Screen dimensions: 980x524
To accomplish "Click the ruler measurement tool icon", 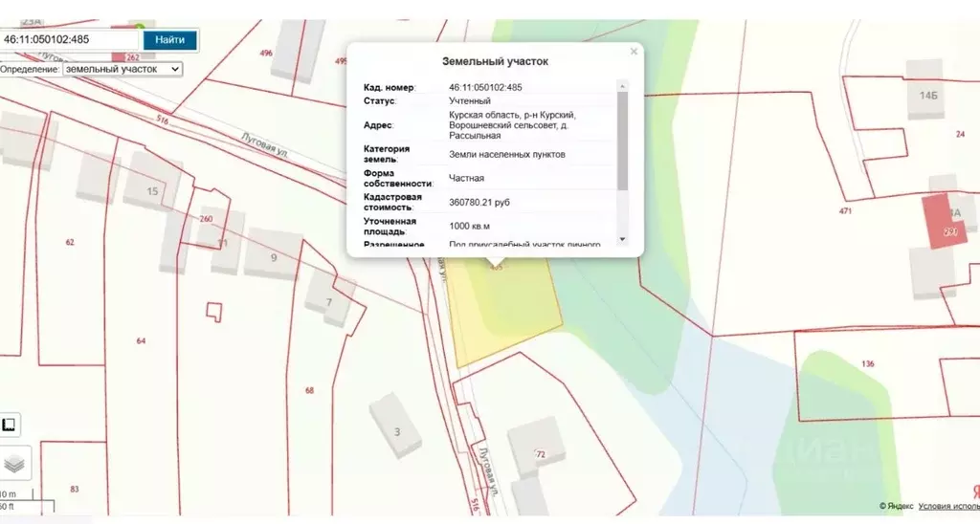I will [x=9, y=426].
